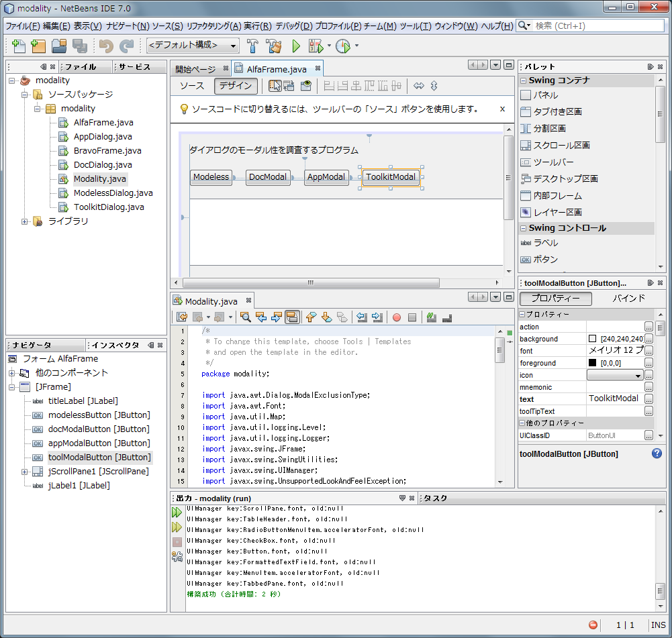Click the rerun output green arrows icon

[x=177, y=512]
